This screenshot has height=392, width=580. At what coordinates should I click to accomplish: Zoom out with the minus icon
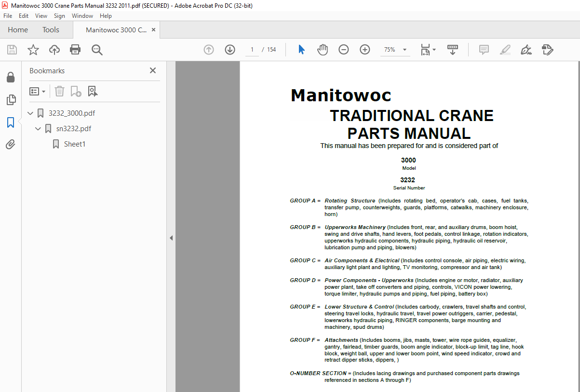pyautogui.click(x=343, y=50)
